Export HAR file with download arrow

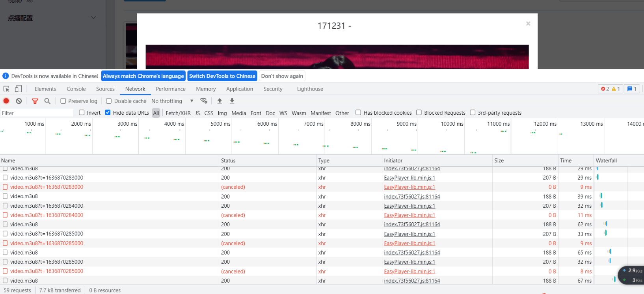232,101
